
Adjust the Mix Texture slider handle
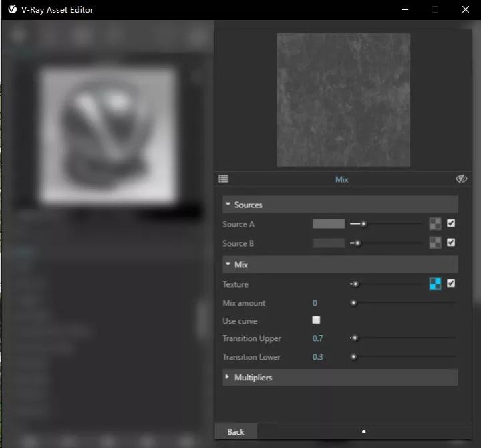(x=355, y=284)
